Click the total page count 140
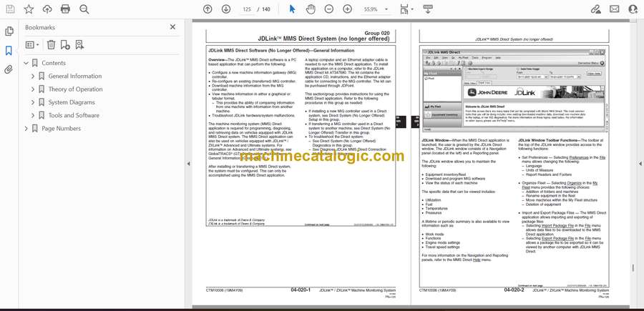The image size is (644, 311). point(266,9)
